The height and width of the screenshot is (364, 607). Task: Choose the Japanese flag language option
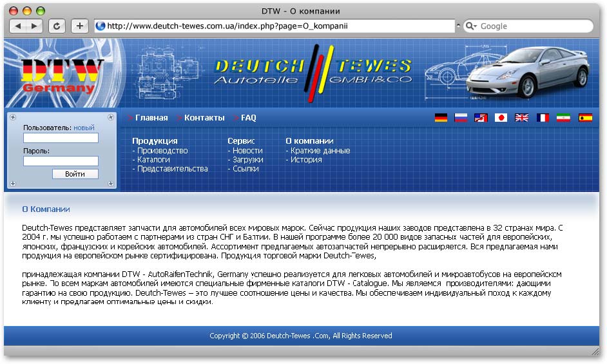click(501, 118)
